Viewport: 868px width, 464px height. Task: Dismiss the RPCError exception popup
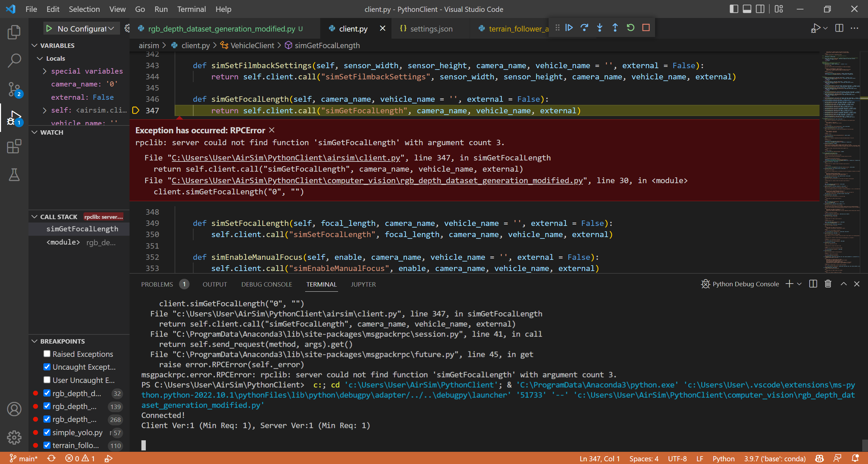272,130
